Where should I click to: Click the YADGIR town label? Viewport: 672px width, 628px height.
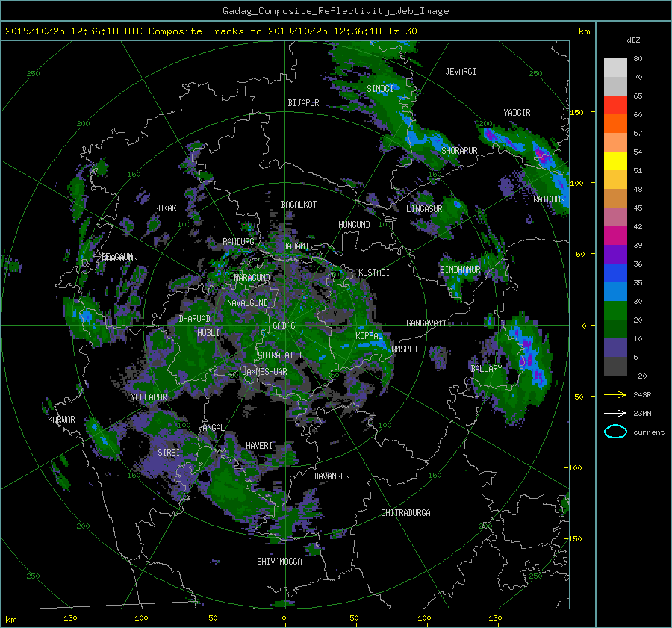click(517, 113)
